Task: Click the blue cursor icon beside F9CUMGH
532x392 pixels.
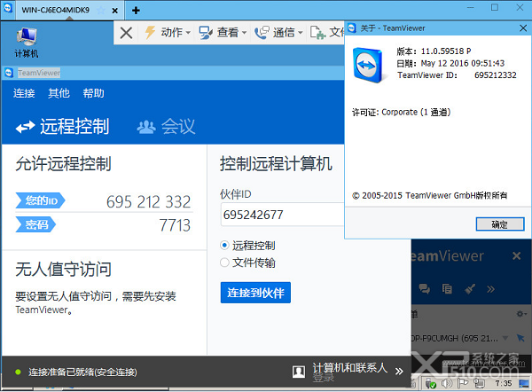Action: (520, 338)
